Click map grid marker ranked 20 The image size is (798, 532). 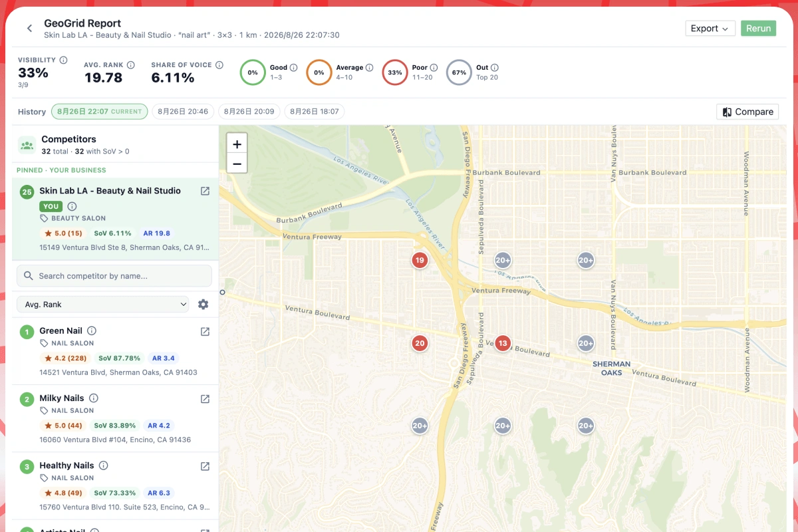pyautogui.click(x=419, y=343)
